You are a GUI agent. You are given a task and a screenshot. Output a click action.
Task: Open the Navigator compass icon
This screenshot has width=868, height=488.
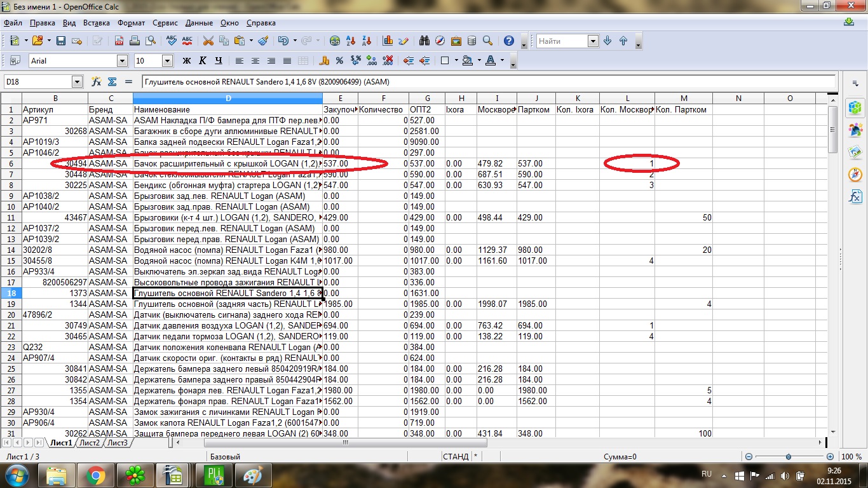point(440,41)
